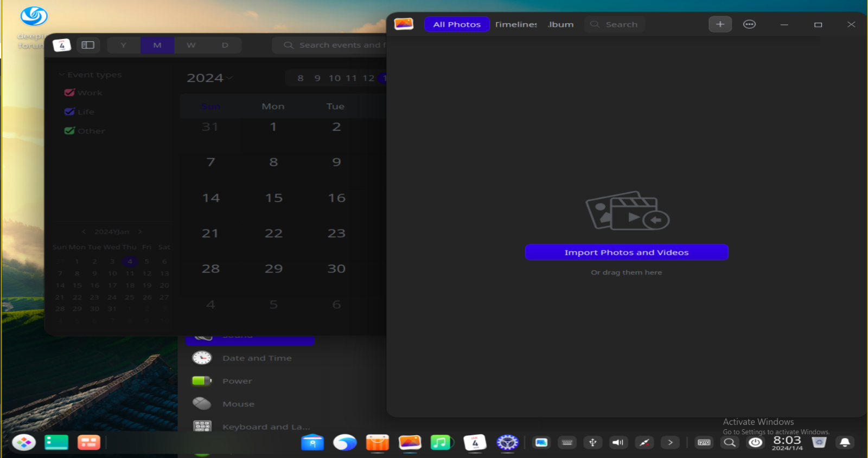Expand the hidden tray icons arrow
Image resolution: width=868 pixels, height=458 pixels.
coord(670,443)
